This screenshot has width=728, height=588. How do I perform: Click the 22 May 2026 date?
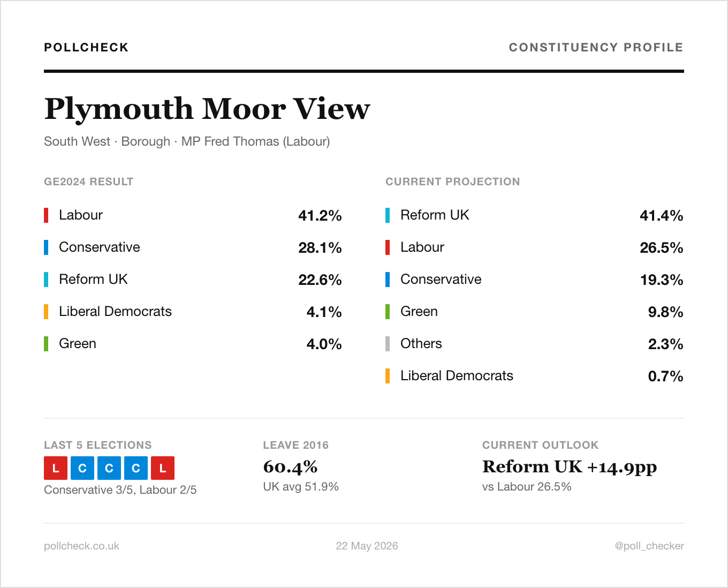367,546
